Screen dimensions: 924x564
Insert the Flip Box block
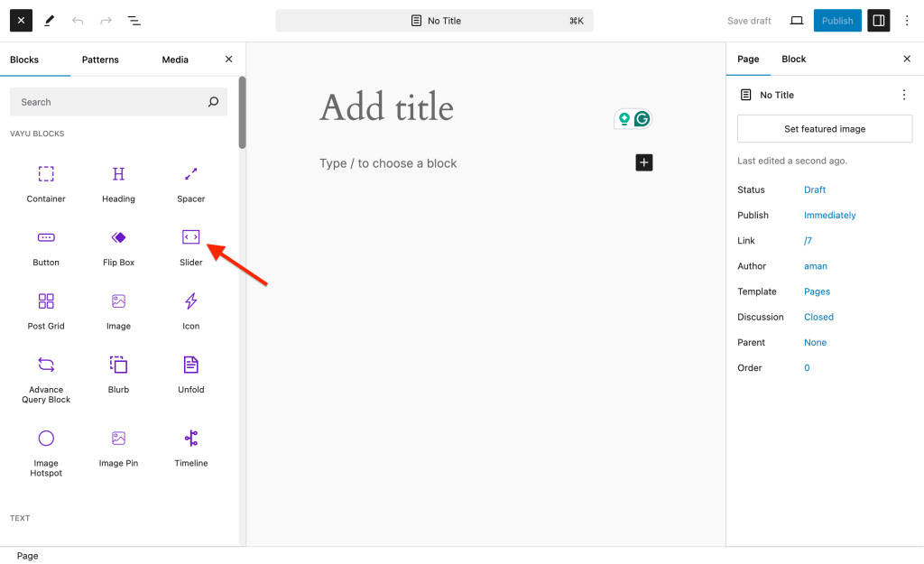coord(118,245)
